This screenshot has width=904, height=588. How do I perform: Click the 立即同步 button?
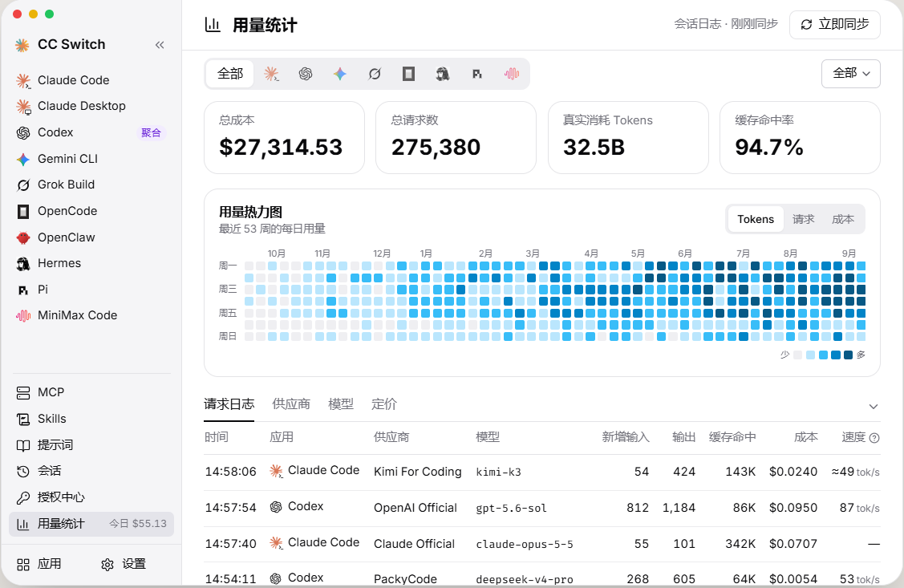835,25
